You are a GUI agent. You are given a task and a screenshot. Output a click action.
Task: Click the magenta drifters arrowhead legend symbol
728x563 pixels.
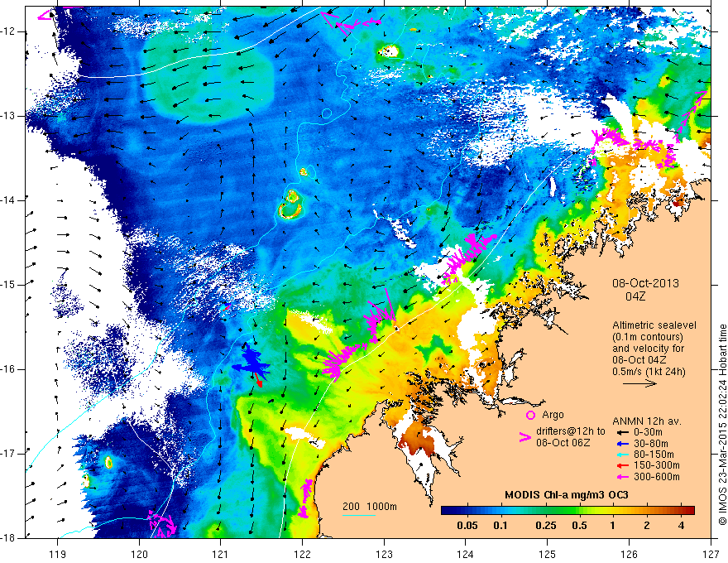pyautogui.click(x=524, y=436)
